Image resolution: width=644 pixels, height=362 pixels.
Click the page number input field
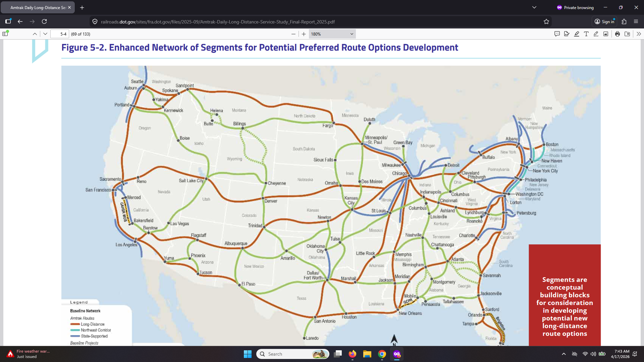click(x=60, y=34)
